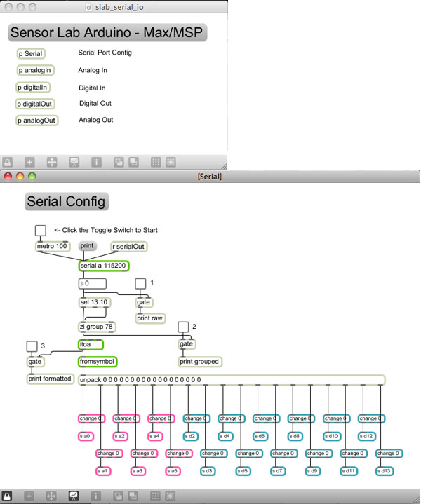Click the gray print message box

pos(87,246)
